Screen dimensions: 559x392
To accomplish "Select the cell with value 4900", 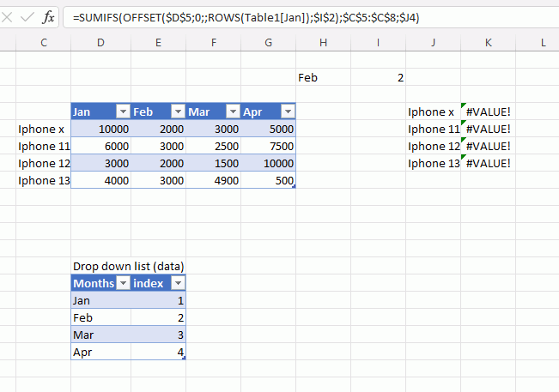I will [x=213, y=180].
